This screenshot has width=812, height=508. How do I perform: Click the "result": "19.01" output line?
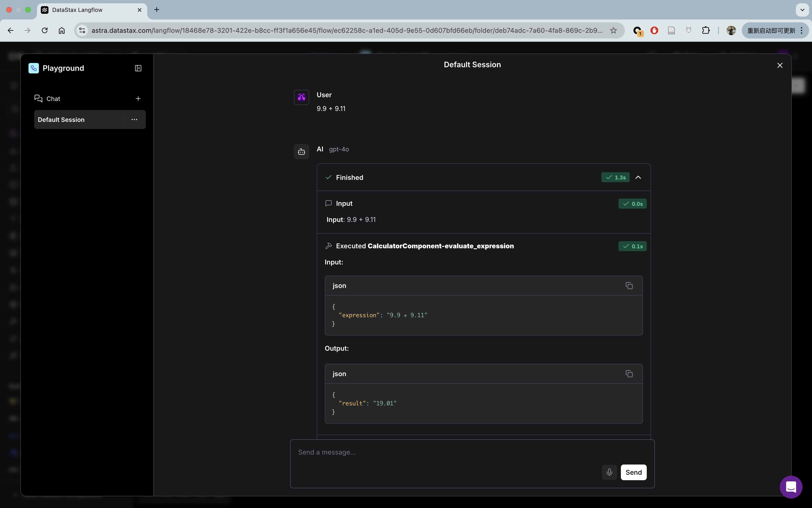tap(368, 403)
